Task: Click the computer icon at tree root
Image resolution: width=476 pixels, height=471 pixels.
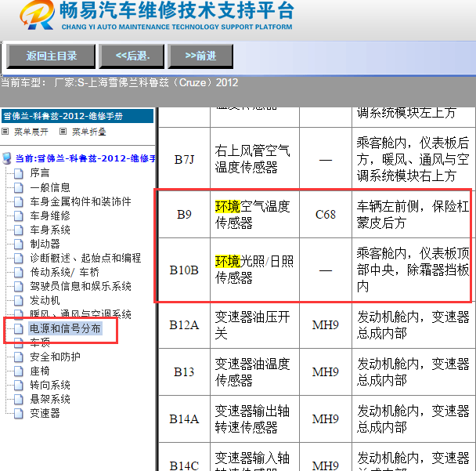Action: click(7, 158)
